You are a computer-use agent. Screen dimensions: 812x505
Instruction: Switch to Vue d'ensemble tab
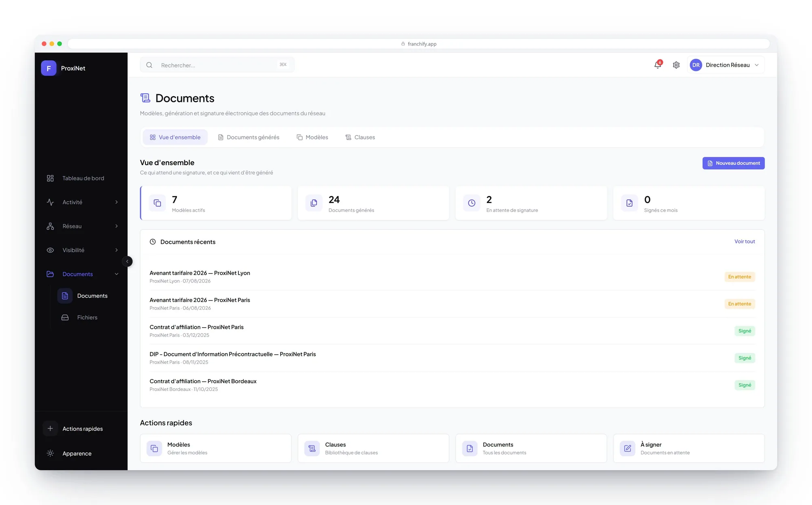tap(175, 137)
